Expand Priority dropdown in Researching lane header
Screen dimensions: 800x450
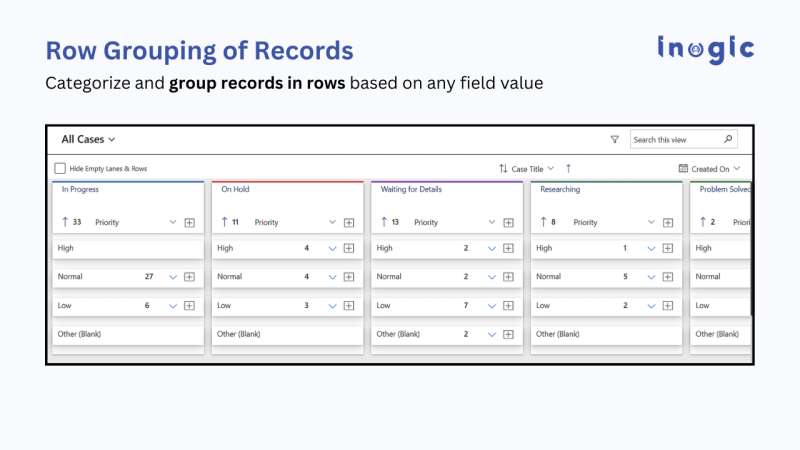tap(651, 222)
